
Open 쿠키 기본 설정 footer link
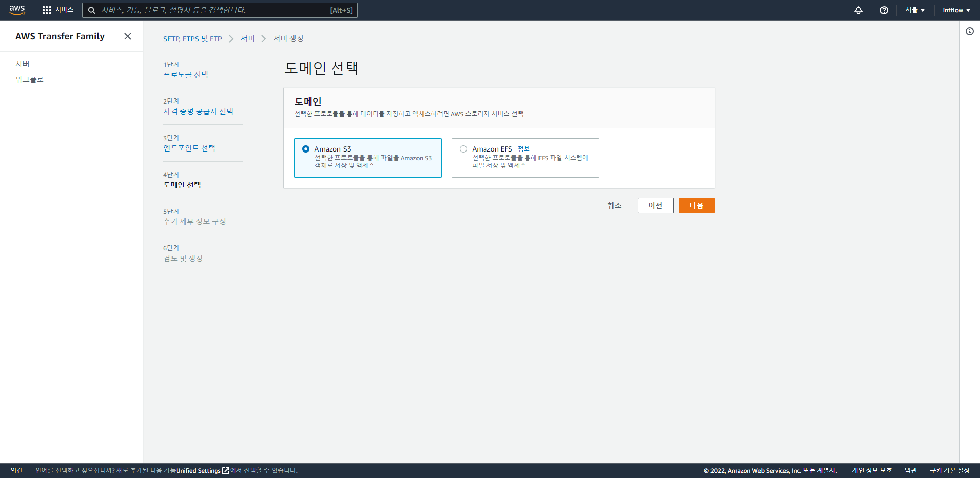(x=949, y=471)
